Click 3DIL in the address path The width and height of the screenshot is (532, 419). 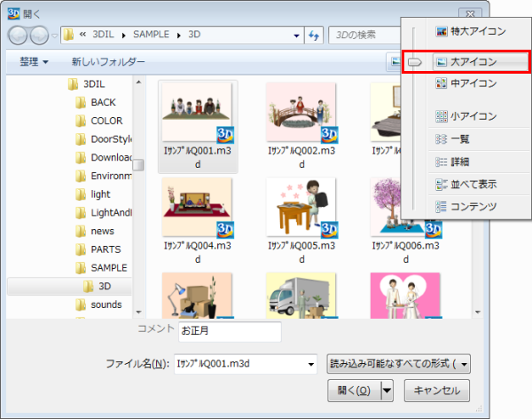pos(103,35)
